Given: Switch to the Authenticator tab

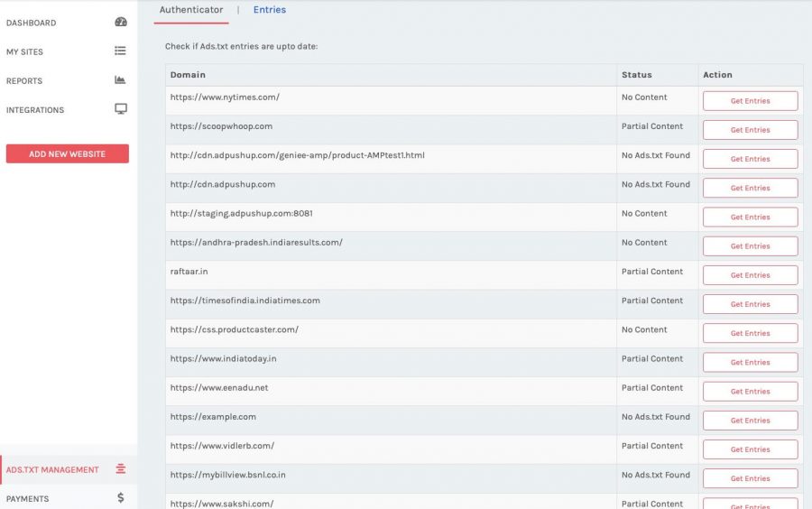Looking at the screenshot, I should 191,10.
